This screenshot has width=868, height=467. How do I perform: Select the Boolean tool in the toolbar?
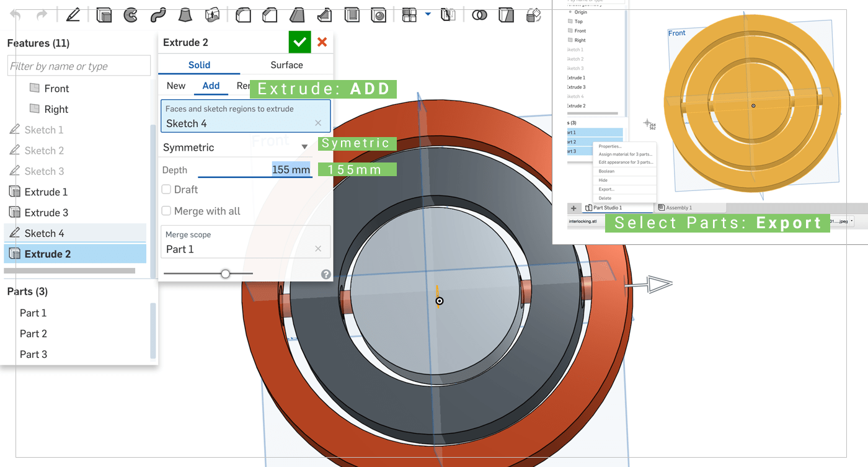pyautogui.click(x=479, y=14)
